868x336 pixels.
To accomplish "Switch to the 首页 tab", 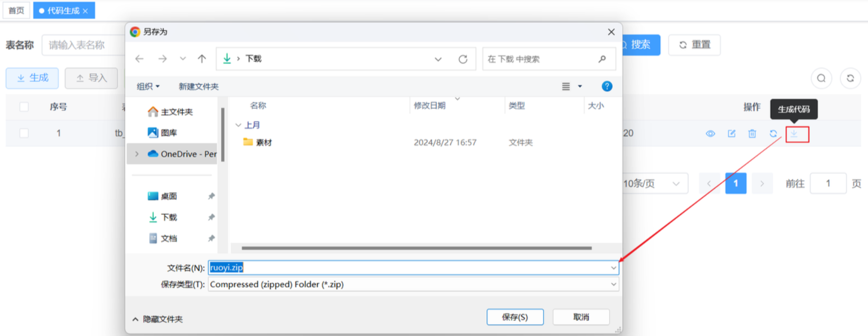I will (x=16, y=11).
